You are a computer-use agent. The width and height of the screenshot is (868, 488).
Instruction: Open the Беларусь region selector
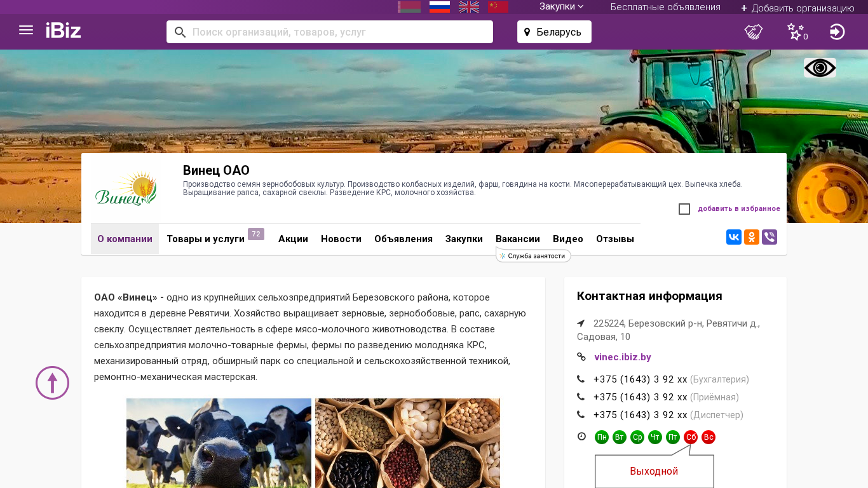click(554, 32)
